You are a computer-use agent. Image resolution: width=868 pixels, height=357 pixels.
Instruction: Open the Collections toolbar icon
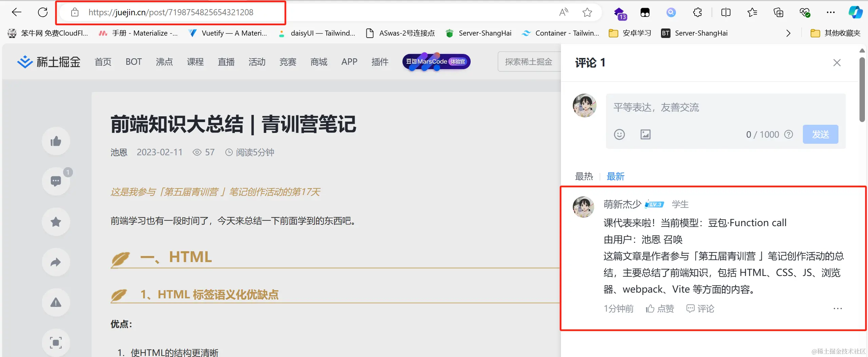pos(778,13)
